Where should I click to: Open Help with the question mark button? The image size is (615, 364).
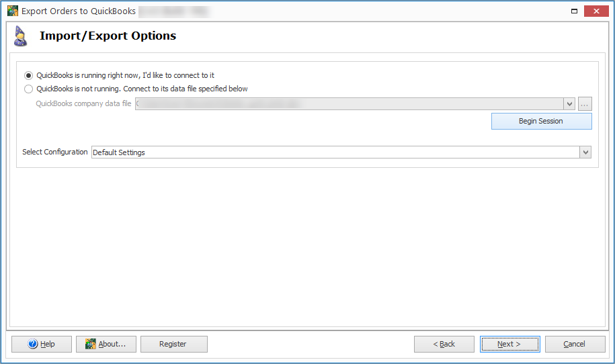pos(42,344)
